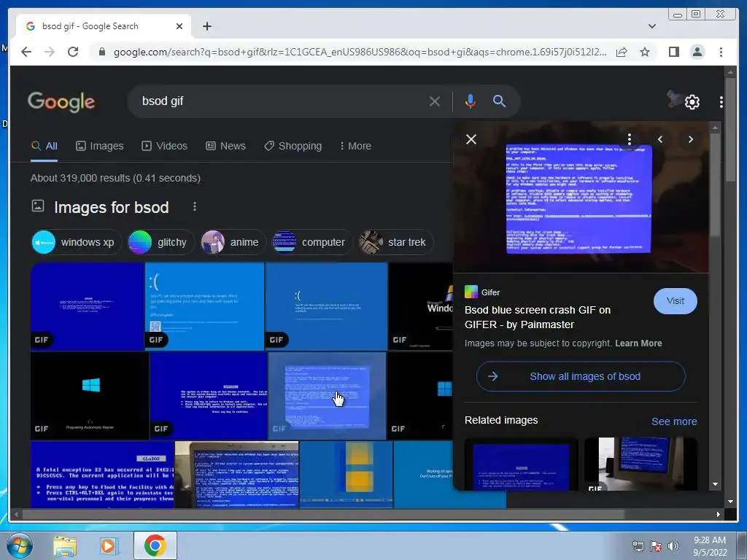Open Chrome's side panel

coord(673,52)
